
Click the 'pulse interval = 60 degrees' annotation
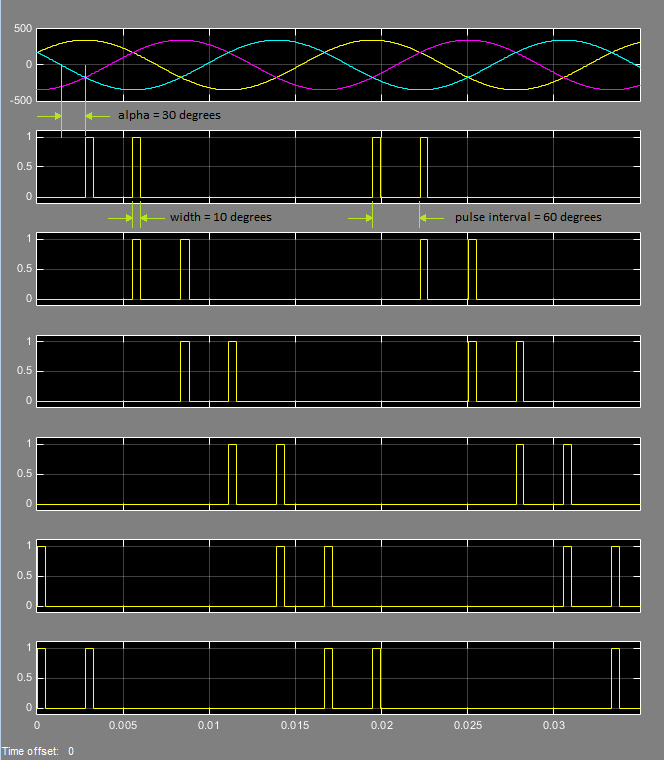click(x=528, y=217)
